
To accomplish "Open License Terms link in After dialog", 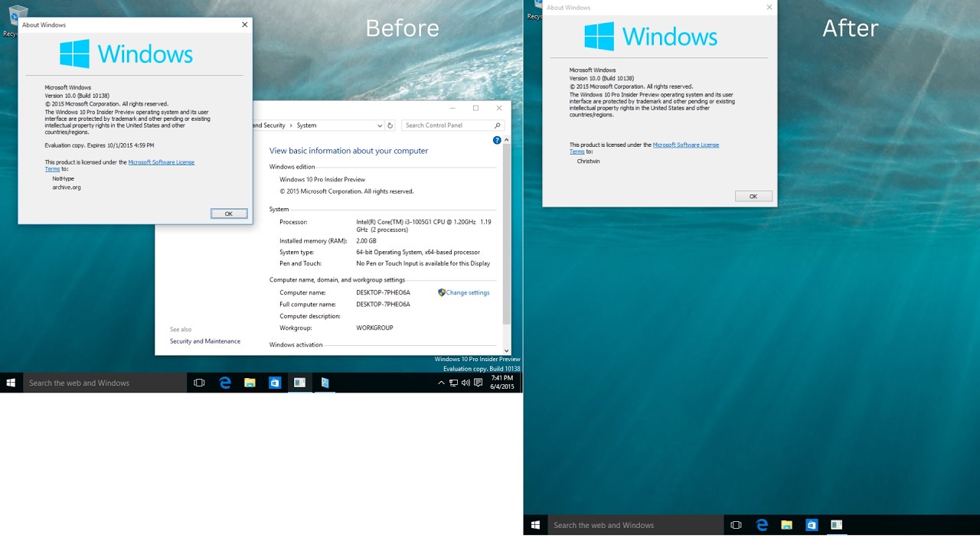I will (x=685, y=145).
